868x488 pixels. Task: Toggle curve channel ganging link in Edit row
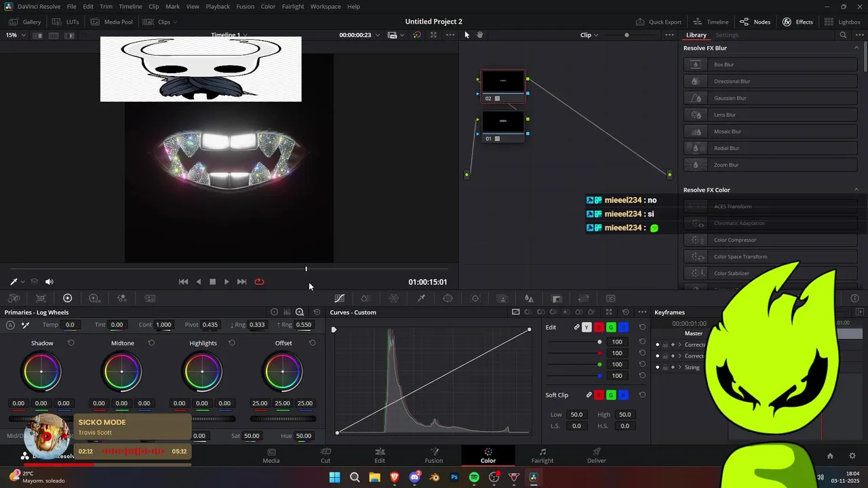(576, 327)
